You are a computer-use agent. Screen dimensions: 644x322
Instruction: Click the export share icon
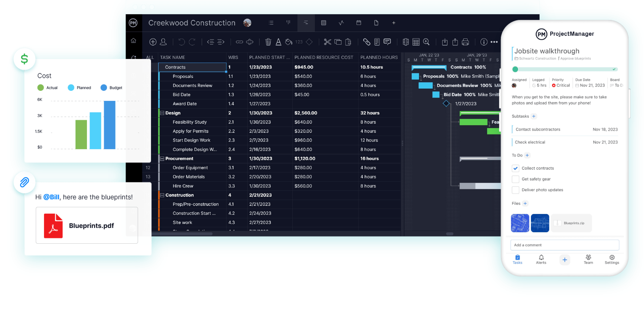455,42
